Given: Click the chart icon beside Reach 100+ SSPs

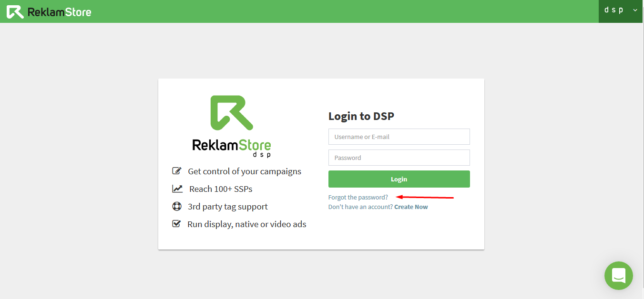Looking at the screenshot, I should [x=177, y=189].
